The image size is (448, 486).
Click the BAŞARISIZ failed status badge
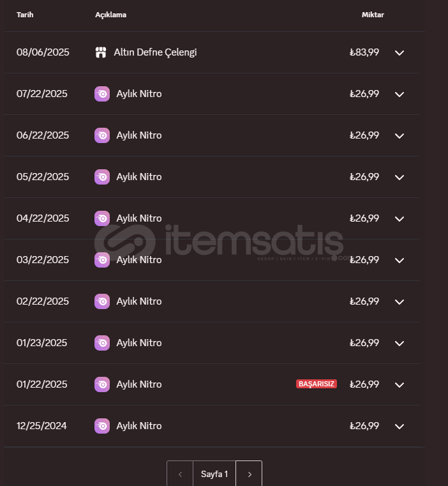click(317, 384)
